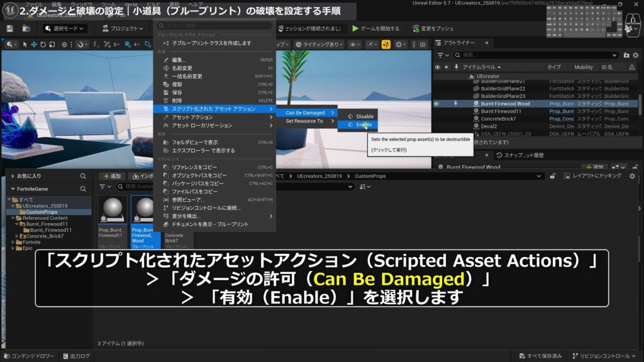
Task: Click the viewport layout grid icon
Action: (423, 45)
